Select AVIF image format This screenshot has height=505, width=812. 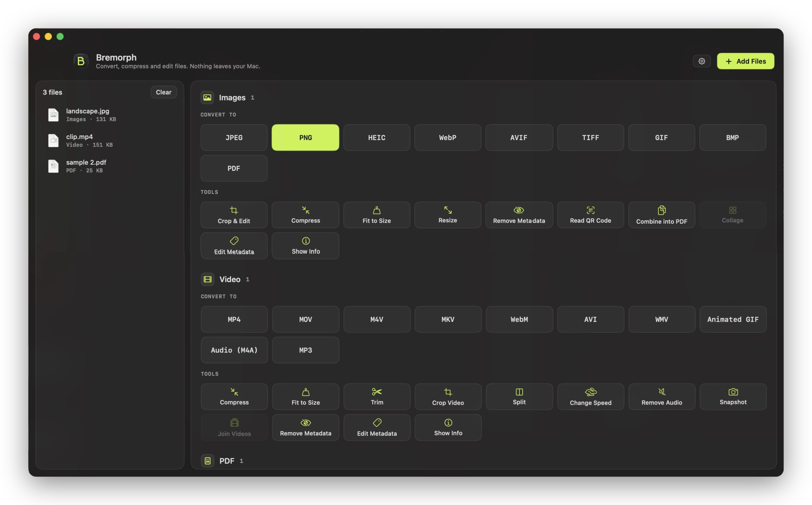coord(519,138)
